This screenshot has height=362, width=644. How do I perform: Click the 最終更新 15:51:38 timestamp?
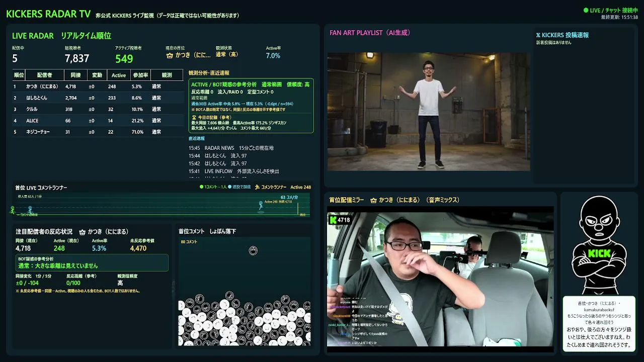click(x=619, y=17)
